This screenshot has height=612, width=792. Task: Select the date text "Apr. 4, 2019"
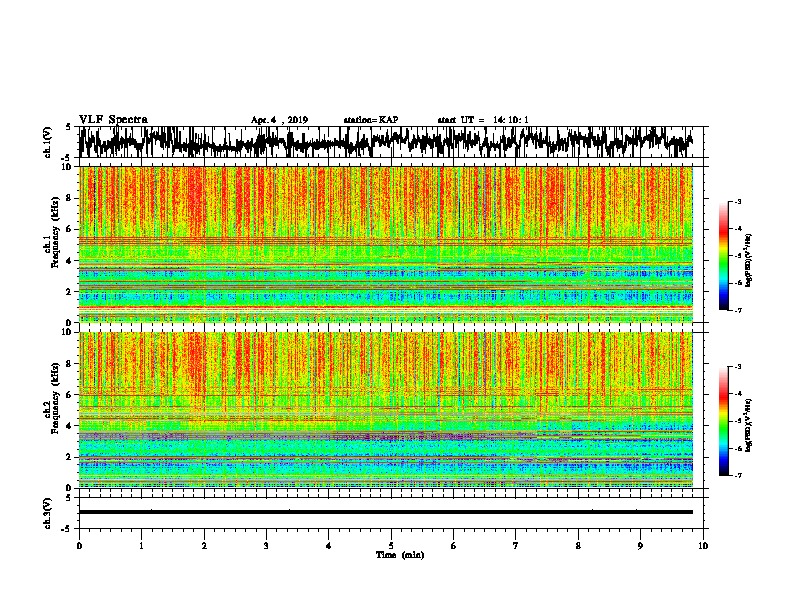(279, 120)
